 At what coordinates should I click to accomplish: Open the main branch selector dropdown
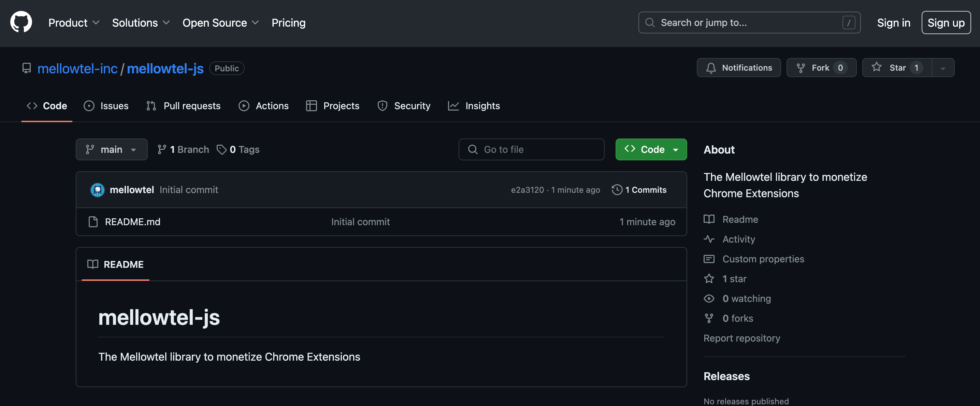tap(112, 149)
